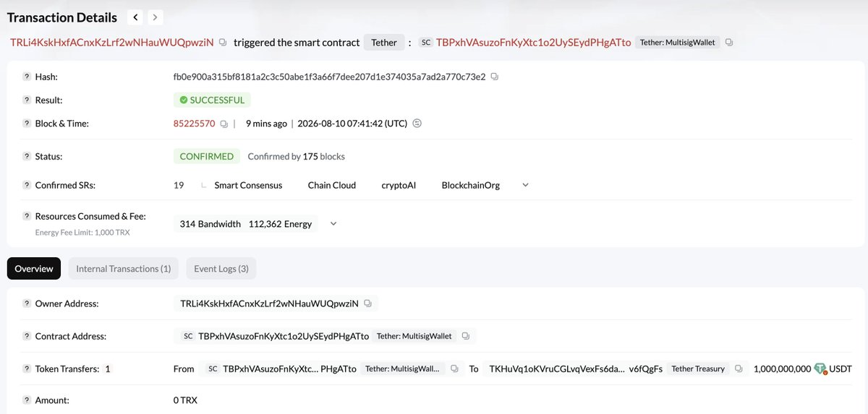Click the USDT token logo icon
The width and height of the screenshot is (868, 414).
click(820, 368)
